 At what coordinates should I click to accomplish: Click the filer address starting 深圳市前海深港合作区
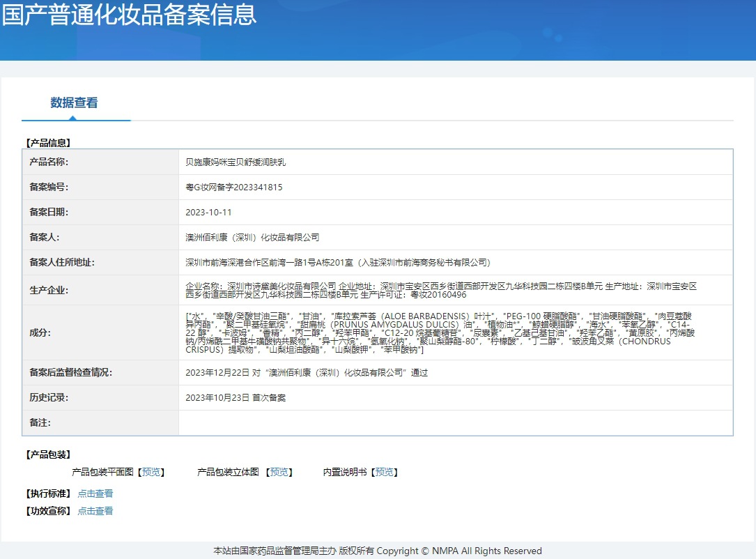(x=338, y=262)
